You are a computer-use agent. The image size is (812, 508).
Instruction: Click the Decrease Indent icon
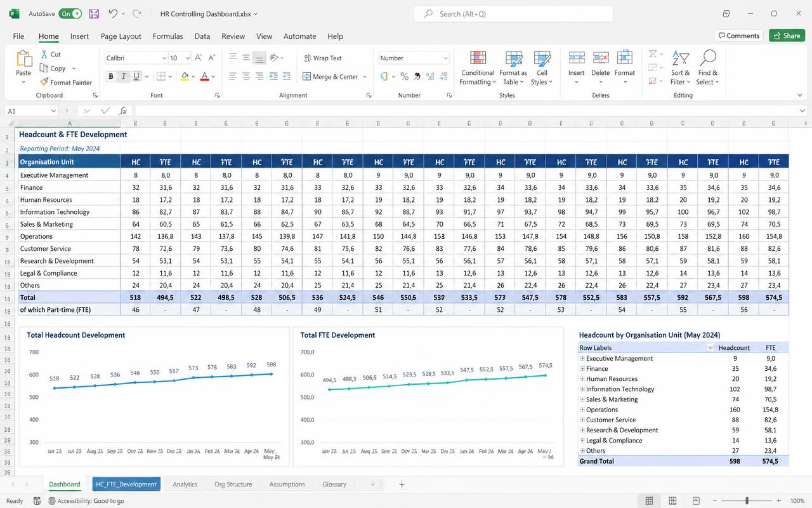pos(274,76)
